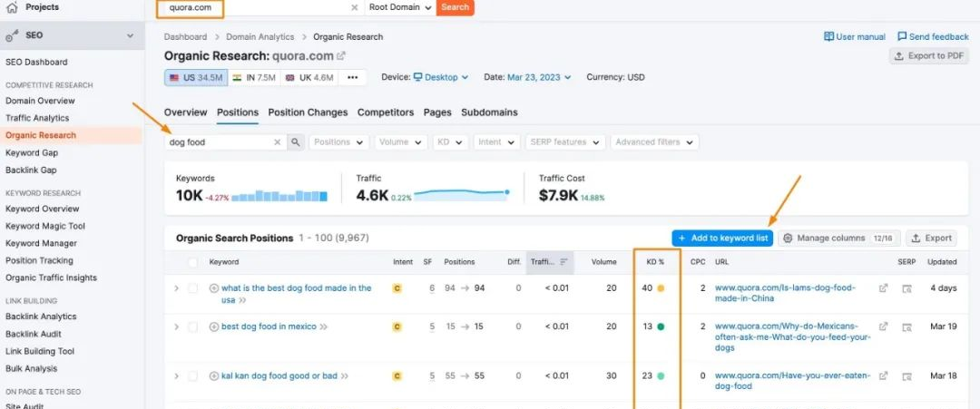Show more country databases ellipsis
This screenshot has height=409, width=980.
(352, 77)
